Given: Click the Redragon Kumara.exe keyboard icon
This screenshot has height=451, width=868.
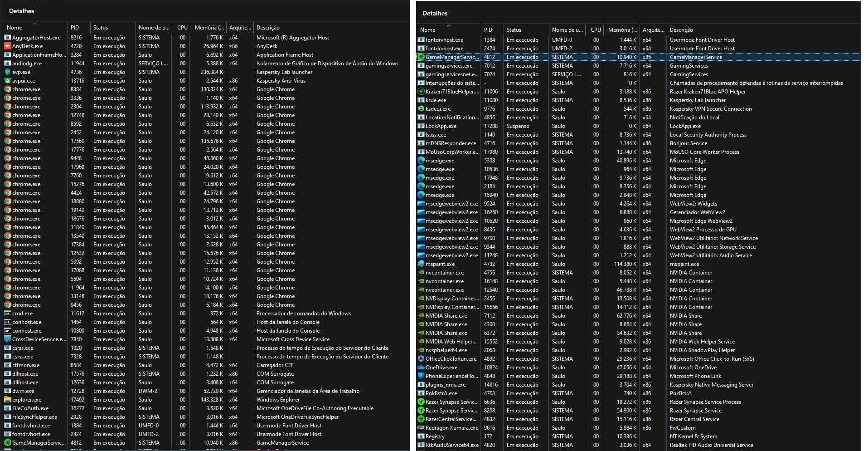Looking at the screenshot, I should pyautogui.click(x=421, y=428).
